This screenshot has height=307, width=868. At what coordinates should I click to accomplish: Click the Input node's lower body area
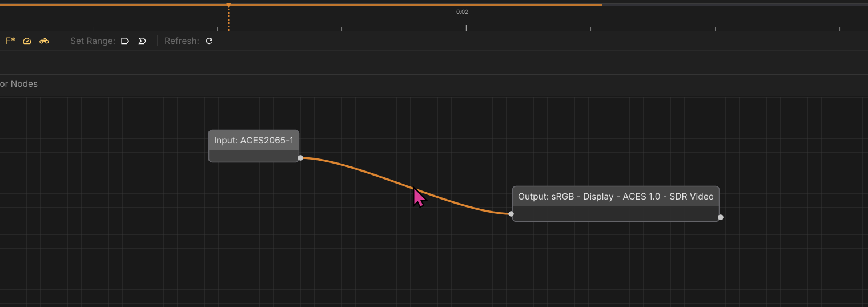pyautogui.click(x=254, y=156)
